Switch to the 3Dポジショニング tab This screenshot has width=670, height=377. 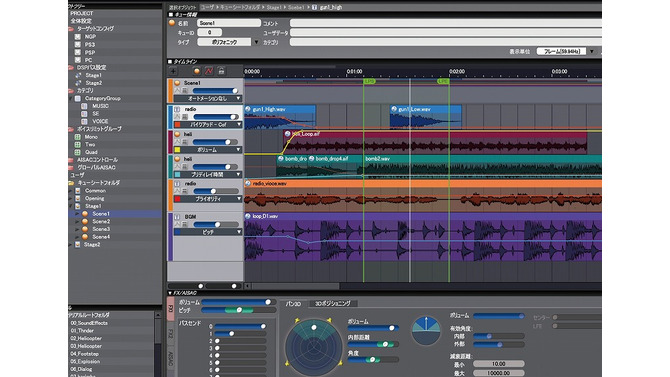click(x=333, y=303)
